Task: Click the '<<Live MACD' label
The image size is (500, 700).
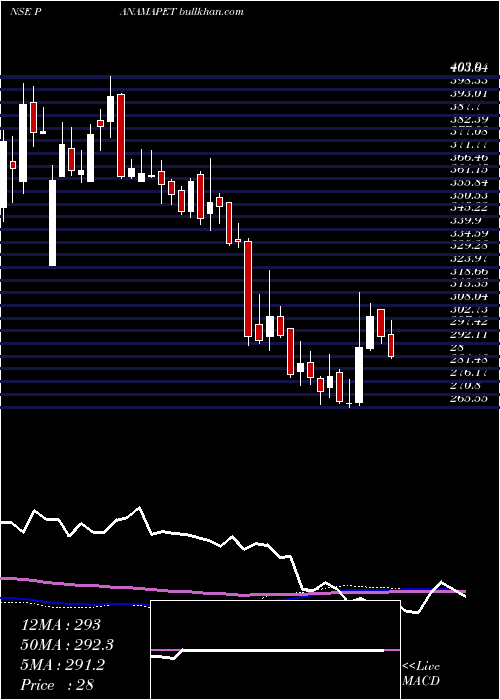Action: point(421,673)
